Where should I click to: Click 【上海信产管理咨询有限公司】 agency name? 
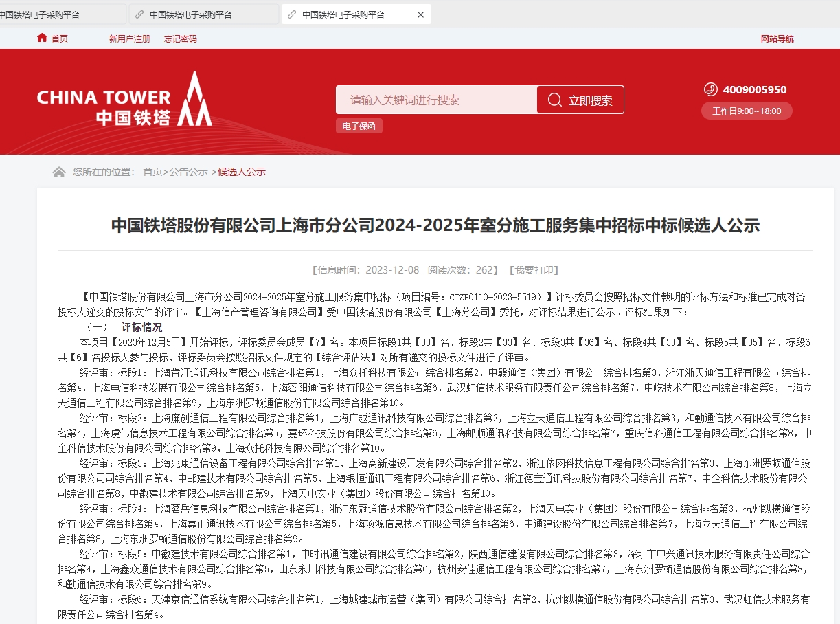tap(259, 312)
